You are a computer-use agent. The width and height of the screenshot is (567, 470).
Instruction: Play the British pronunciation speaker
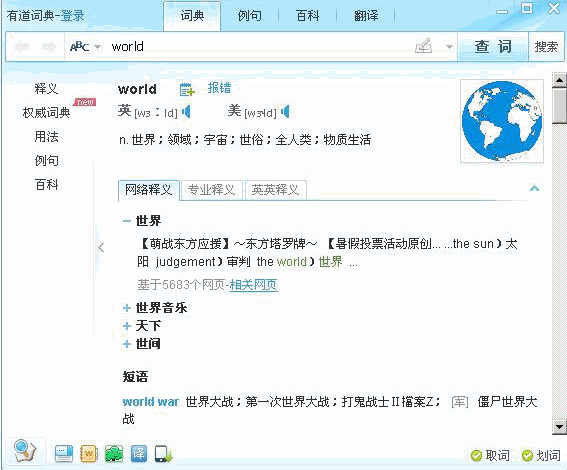pyautogui.click(x=186, y=112)
